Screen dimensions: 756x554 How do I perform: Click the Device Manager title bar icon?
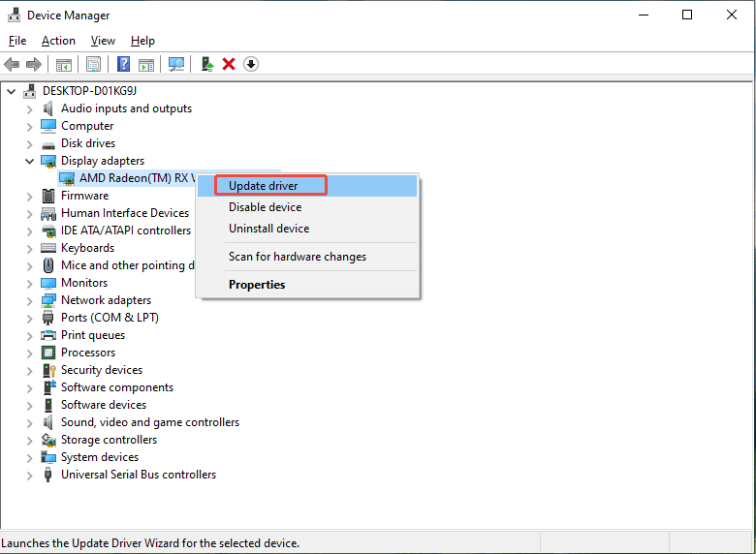(14, 15)
